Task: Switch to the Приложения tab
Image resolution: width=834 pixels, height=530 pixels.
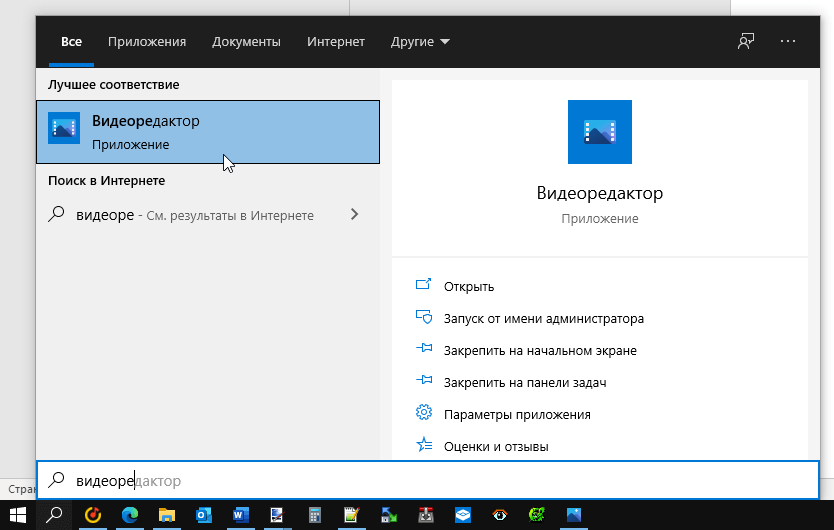Action: (x=147, y=42)
